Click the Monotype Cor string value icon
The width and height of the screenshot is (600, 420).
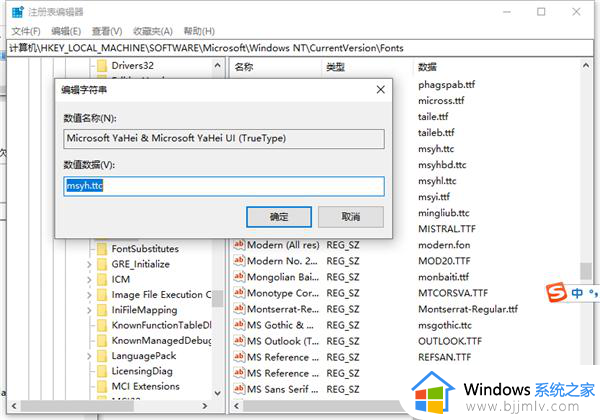coord(239,293)
